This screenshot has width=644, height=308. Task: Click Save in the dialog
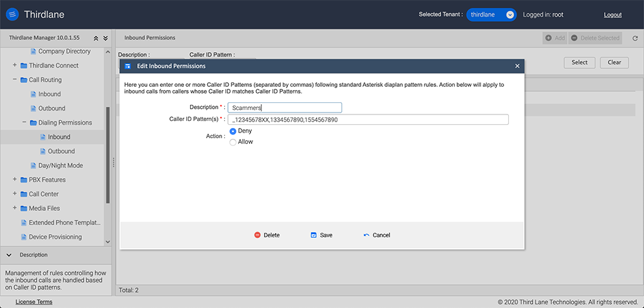321,235
